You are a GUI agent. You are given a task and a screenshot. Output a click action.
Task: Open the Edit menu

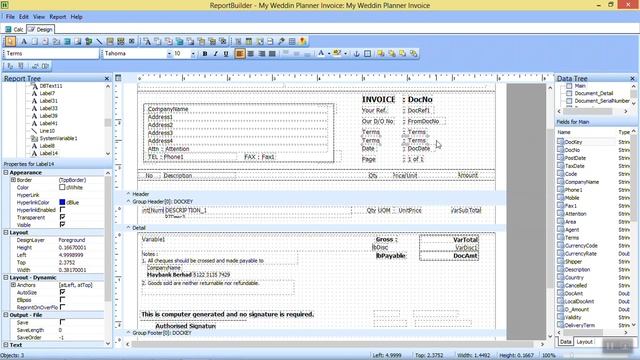[x=24, y=17]
